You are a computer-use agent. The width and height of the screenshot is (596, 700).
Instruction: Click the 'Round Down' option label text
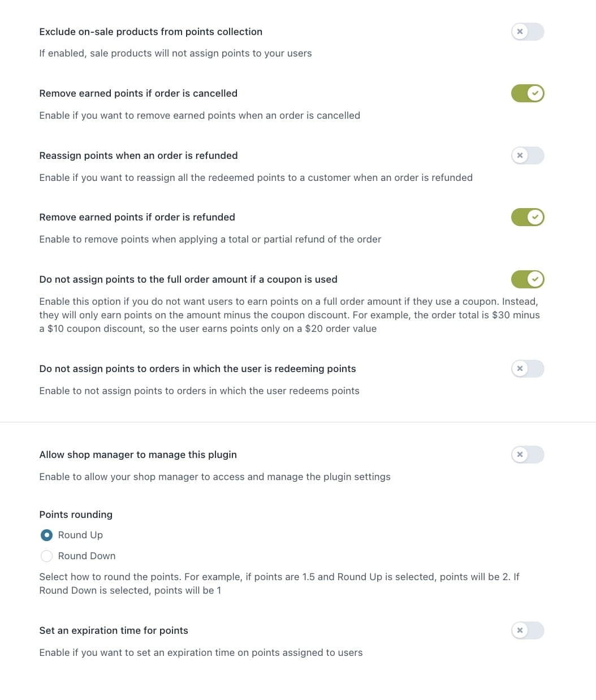pos(87,556)
